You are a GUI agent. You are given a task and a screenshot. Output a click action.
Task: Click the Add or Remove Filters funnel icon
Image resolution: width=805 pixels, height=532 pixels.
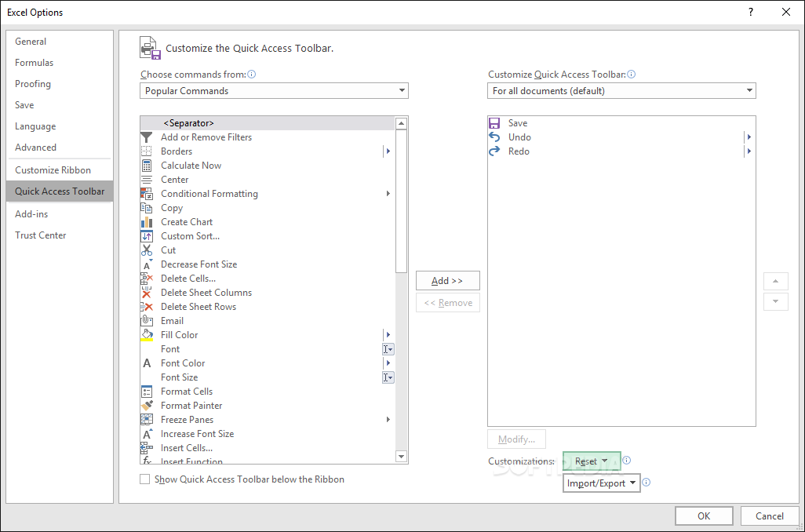147,137
